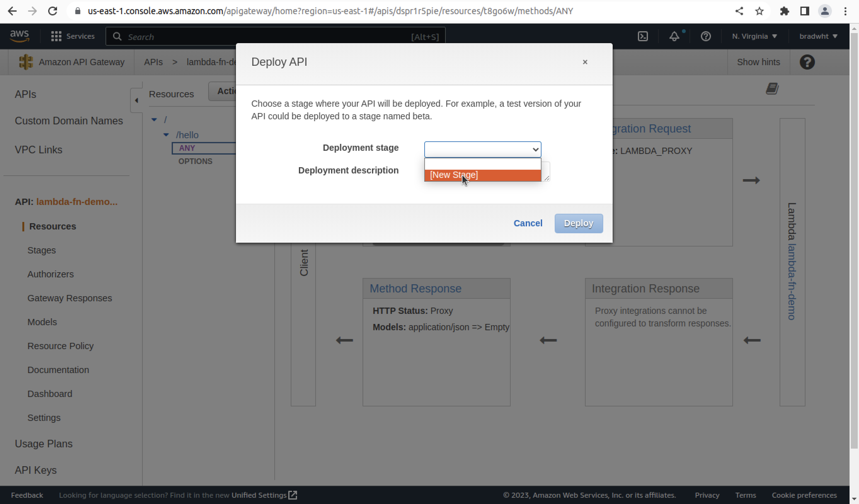Screen dimensions: 859x504
Task: Open VPC Links page
Action: [x=38, y=150]
